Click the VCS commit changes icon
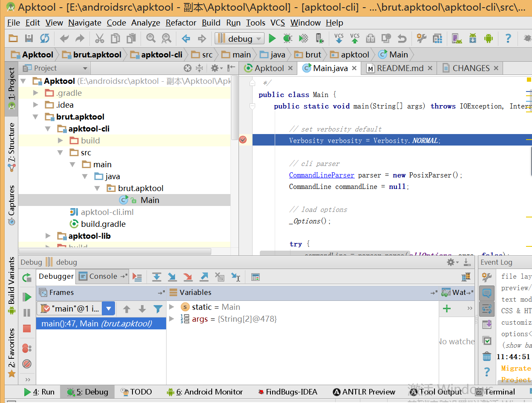Screen dimensions: 532x403 click(x=355, y=39)
